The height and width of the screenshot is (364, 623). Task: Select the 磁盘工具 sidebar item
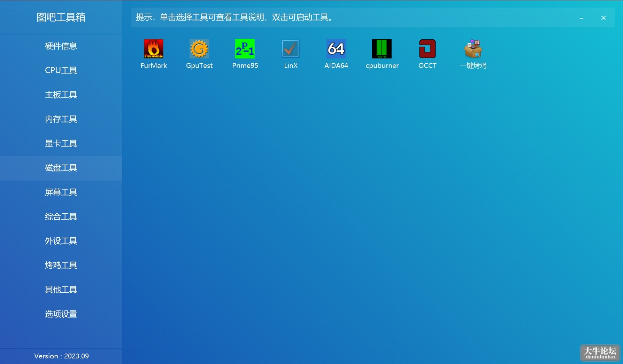click(61, 168)
